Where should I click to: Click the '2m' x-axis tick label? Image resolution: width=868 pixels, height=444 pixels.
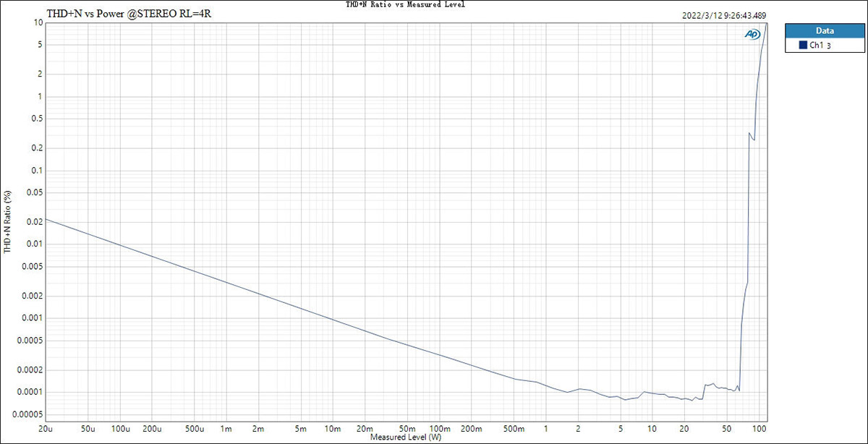tap(259, 427)
